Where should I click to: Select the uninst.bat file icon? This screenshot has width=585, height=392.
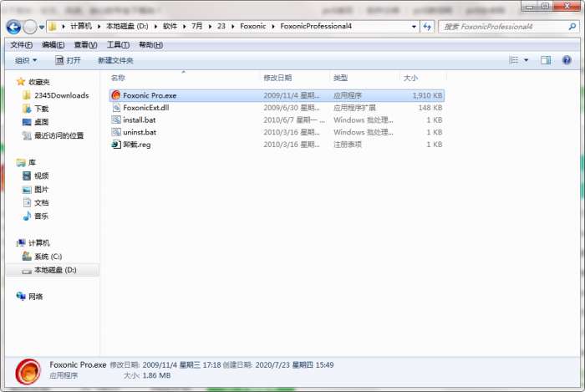click(x=116, y=132)
